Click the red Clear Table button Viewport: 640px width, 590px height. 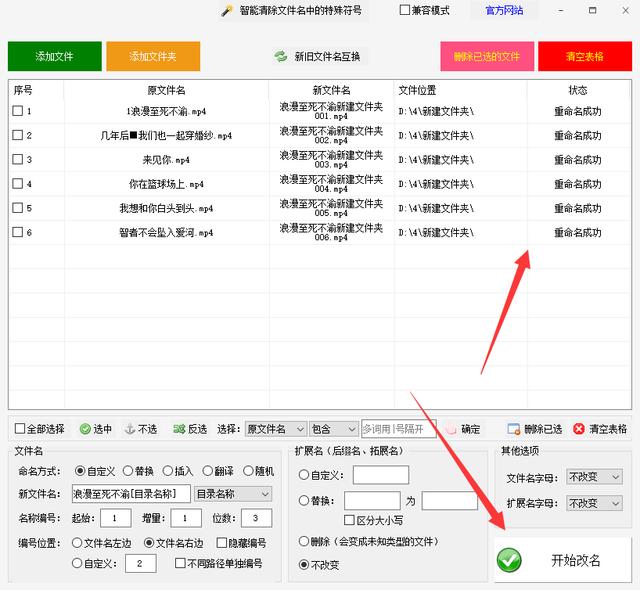tap(585, 56)
